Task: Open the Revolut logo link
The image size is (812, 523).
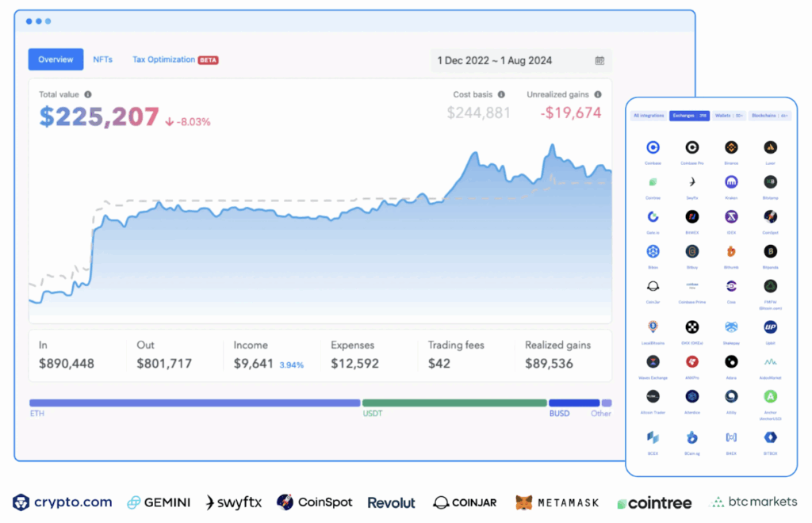Action: coord(391,503)
